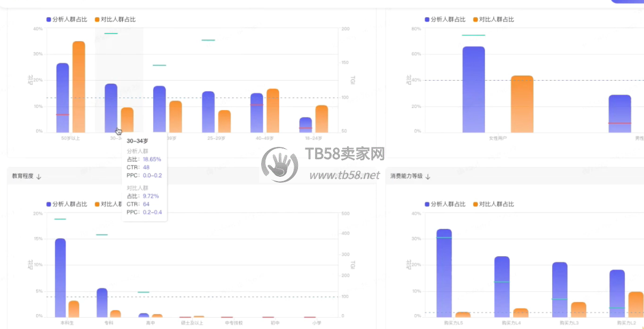This screenshot has height=329, width=644.
Task: Hide 分析人群占比 series in the gender chart
Action: [445, 19]
